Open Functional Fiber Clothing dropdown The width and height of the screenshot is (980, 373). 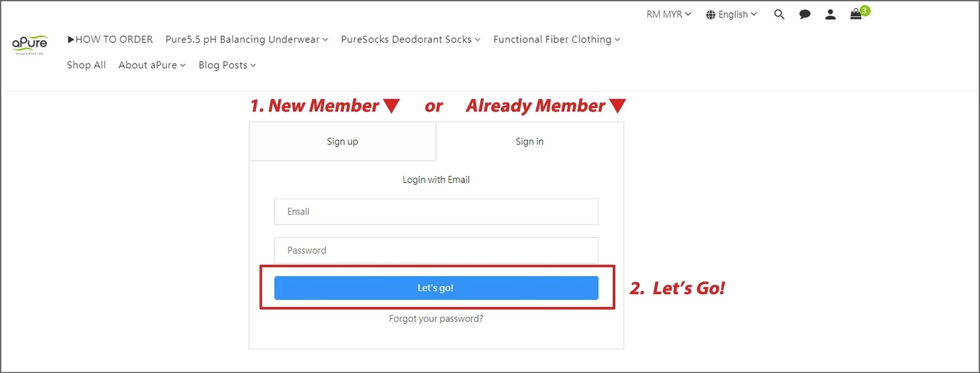tap(556, 40)
